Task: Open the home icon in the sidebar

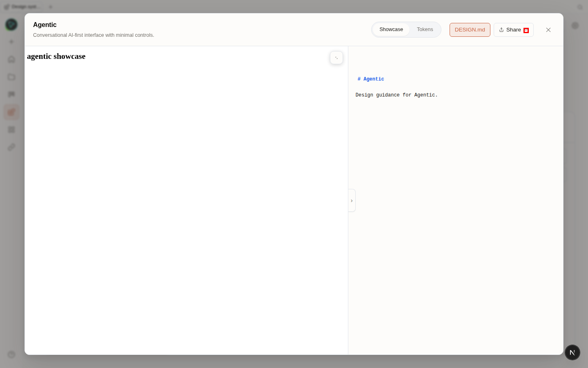Action: click(x=11, y=59)
